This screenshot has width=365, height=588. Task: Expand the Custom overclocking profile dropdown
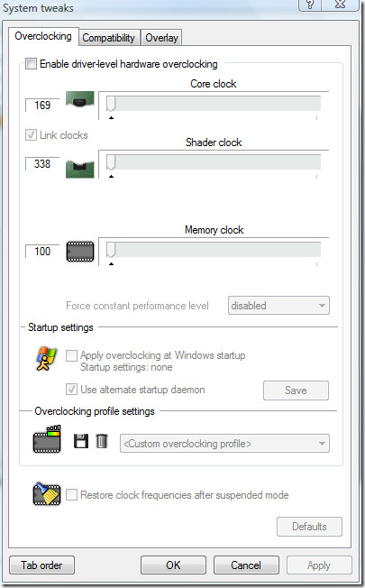pos(224,443)
